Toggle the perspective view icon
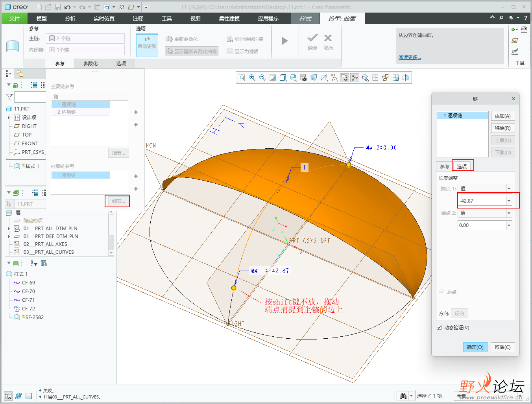The height and width of the screenshot is (404, 532). coord(314,78)
